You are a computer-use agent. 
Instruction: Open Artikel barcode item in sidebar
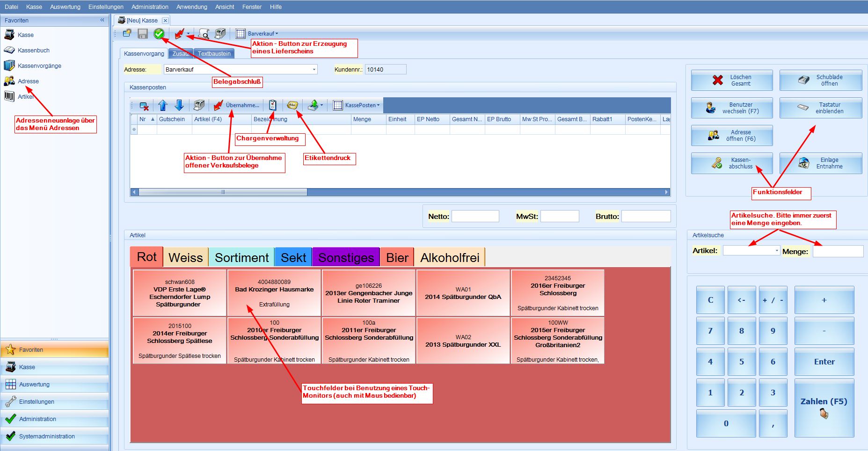19,96
